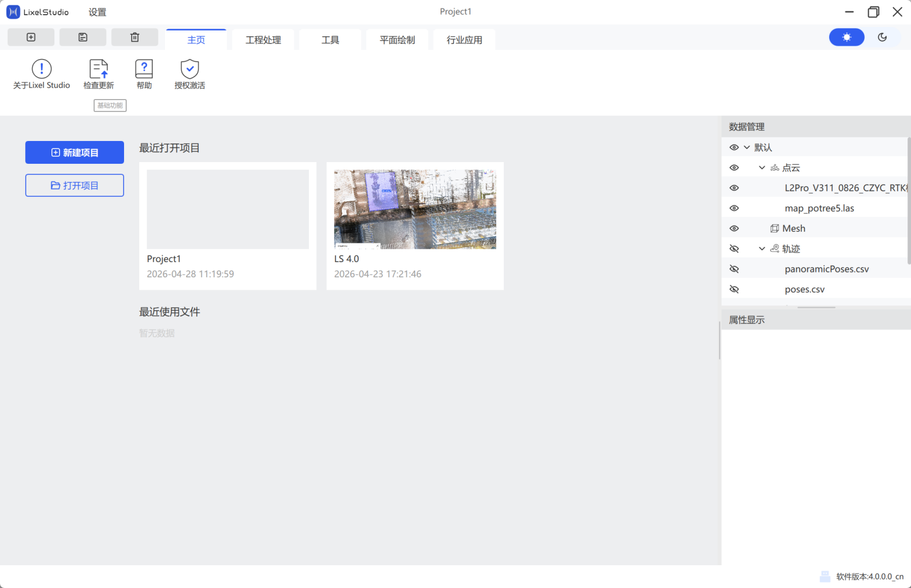This screenshot has height=588, width=911.
Task: Show the panoramicPoses.csv layer
Action: [x=734, y=269]
